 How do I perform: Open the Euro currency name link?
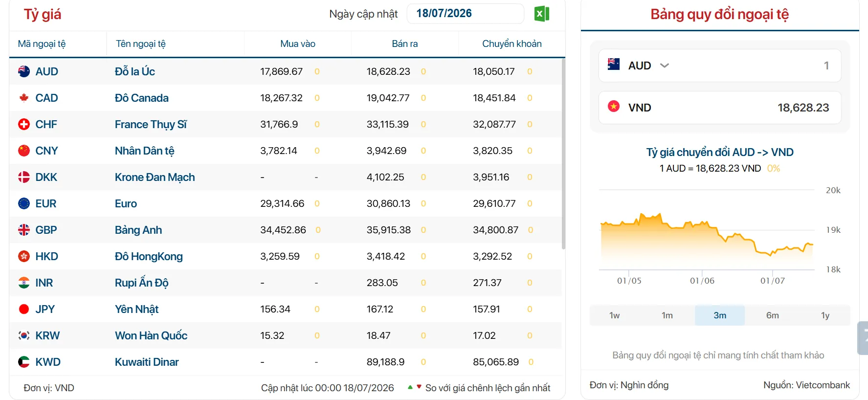[x=126, y=203]
